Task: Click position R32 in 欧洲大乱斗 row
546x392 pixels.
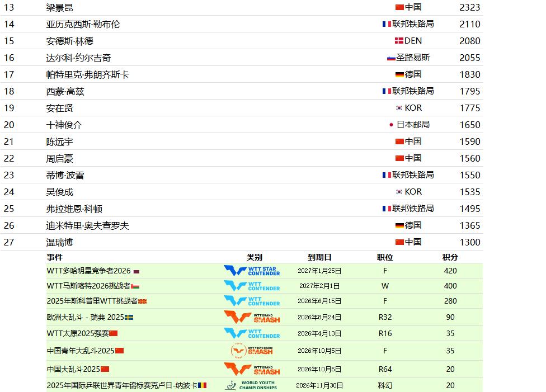Action: tap(385, 317)
